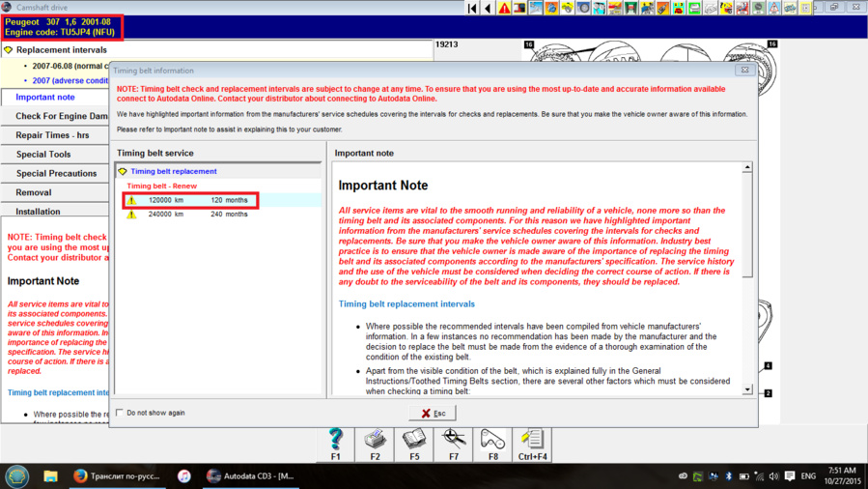868x489 pixels.
Task: Click the Esc button in the dialog
Action: (x=433, y=413)
